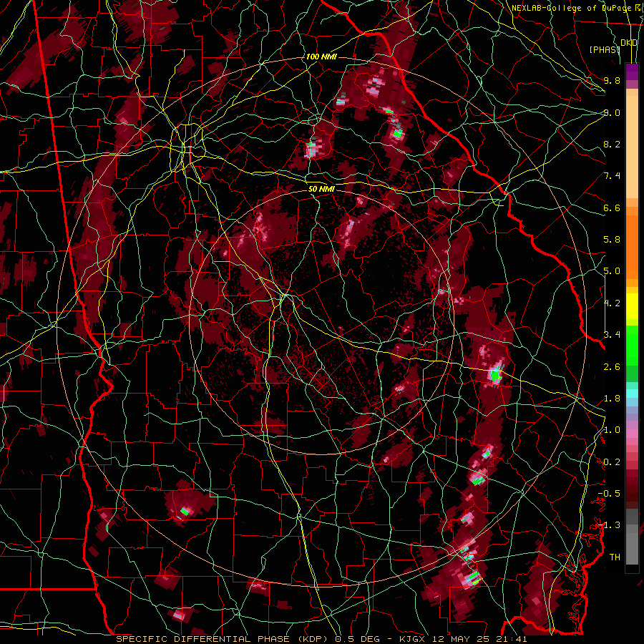Click the 5.8 value on the scale

pos(612,240)
